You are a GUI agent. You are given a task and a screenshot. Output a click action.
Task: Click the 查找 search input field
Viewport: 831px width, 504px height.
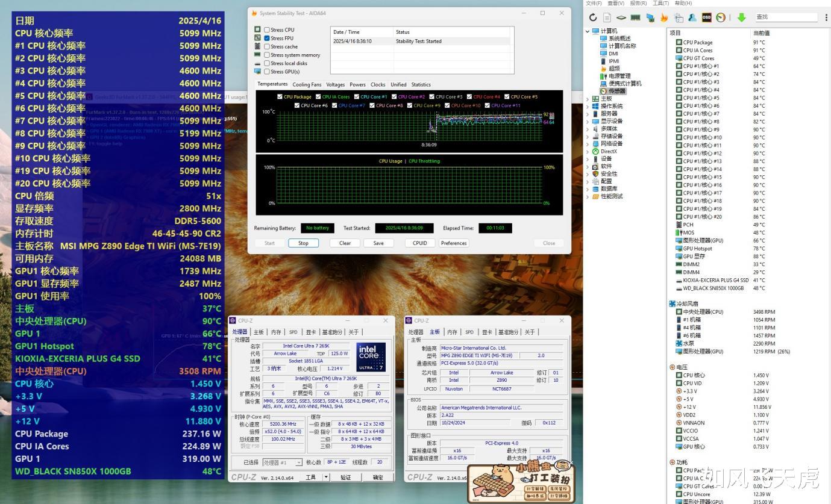tap(786, 17)
